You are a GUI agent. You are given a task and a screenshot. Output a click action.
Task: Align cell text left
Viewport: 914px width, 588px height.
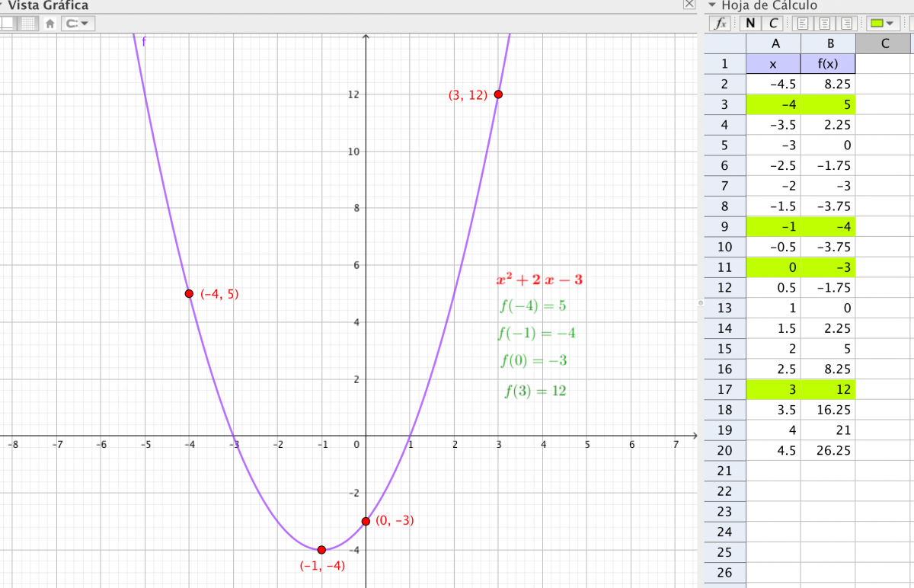(x=801, y=23)
